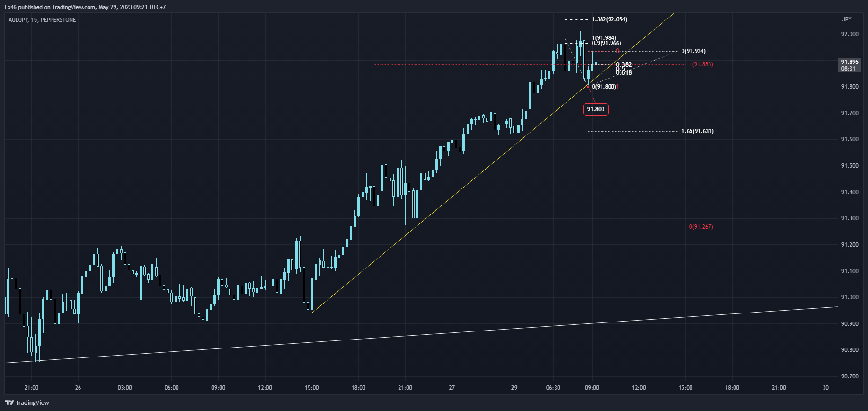Image resolution: width=868 pixels, height=411 pixels.
Task: Select the 30 date label on time axis
Action: tap(826, 388)
